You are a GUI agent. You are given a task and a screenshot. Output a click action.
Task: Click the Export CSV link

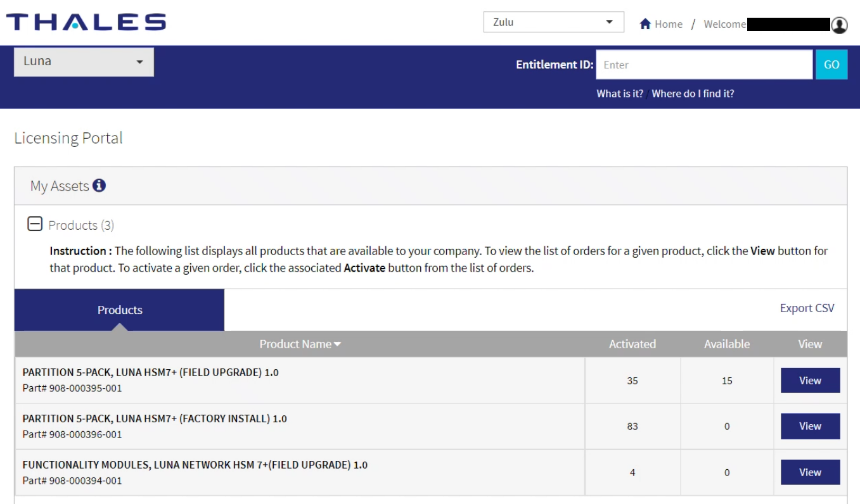[807, 308]
